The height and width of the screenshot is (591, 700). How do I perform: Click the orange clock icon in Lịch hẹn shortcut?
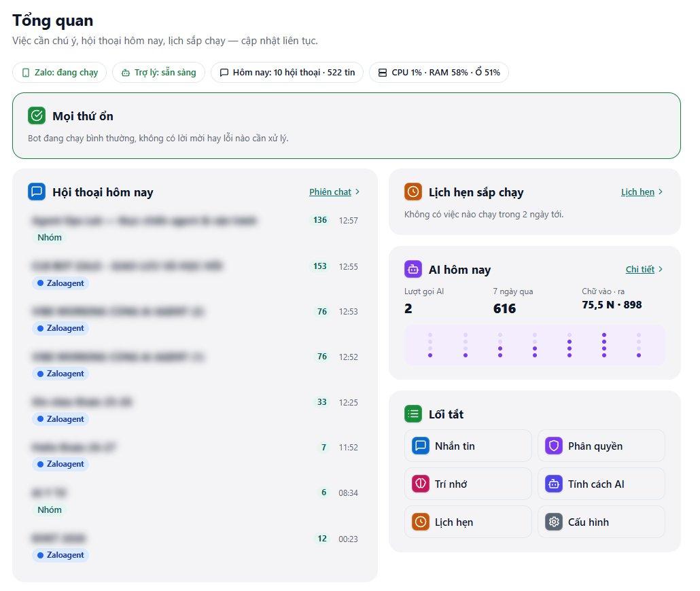coord(420,522)
